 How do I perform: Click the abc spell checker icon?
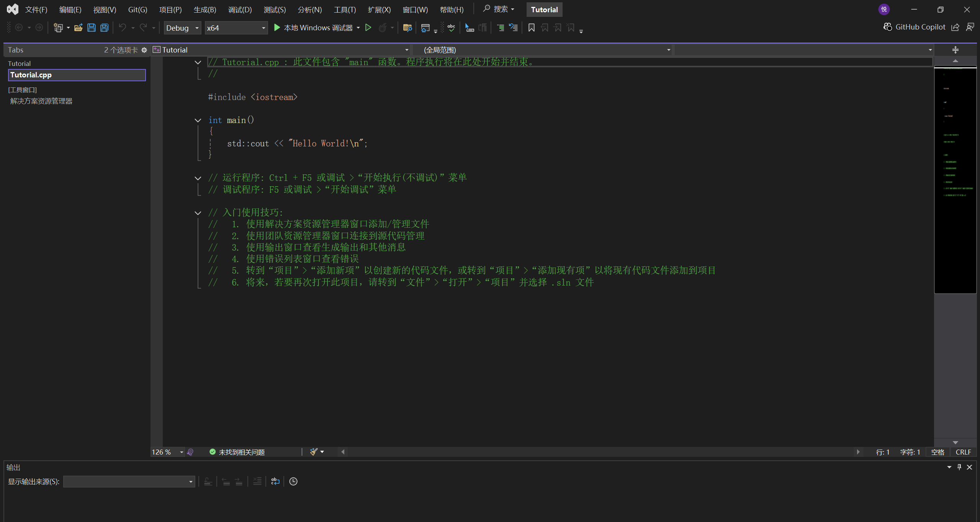(452, 28)
